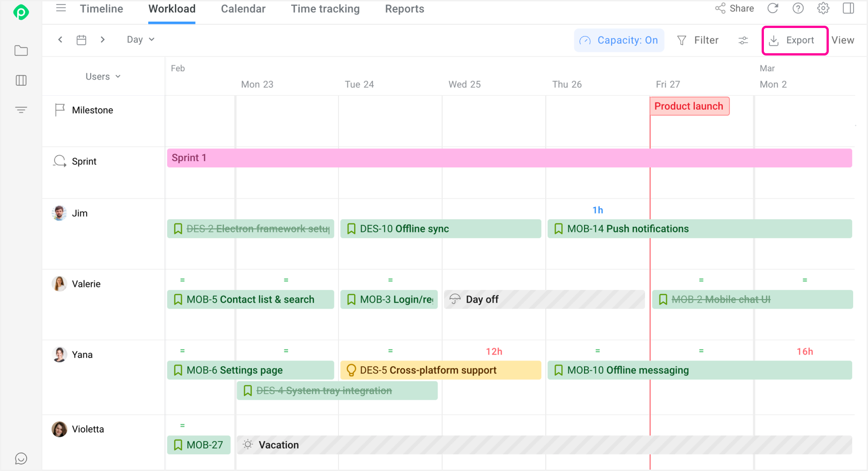Select the Wed 25 date header
868x471 pixels.
tap(465, 84)
